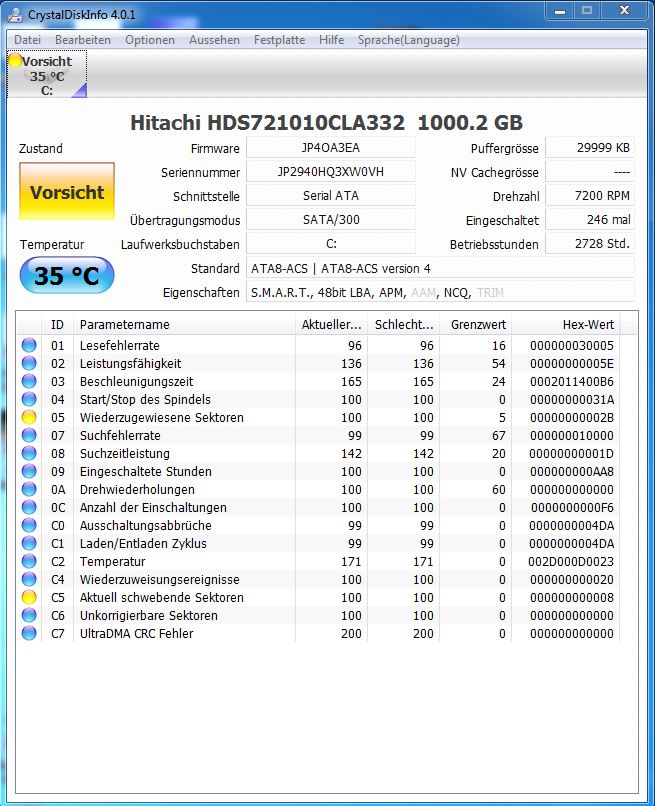Screen dimensions: 655x806
Task: Open the Optionen menu
Action: click(150, 40)
